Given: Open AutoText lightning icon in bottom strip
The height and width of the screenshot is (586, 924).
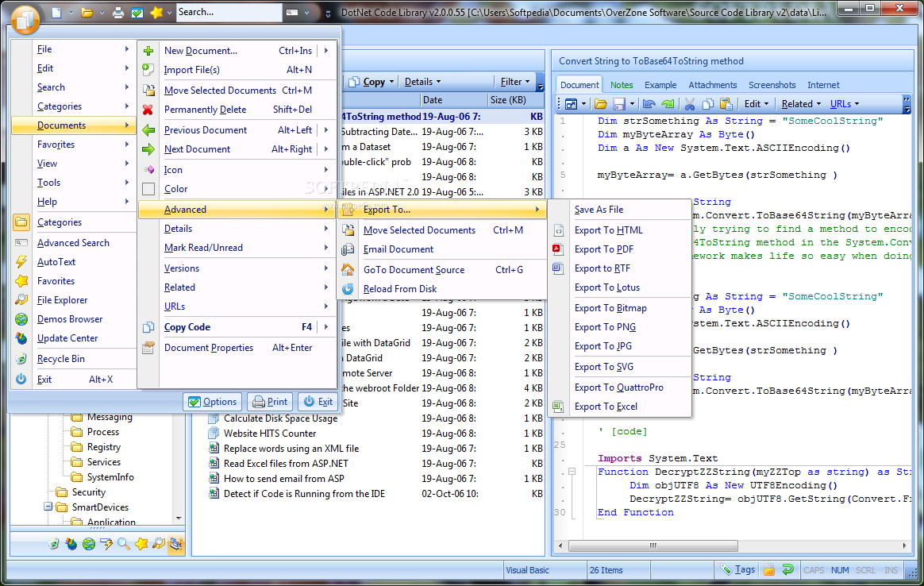Looking at the screenshot, I should coord(106,544).
